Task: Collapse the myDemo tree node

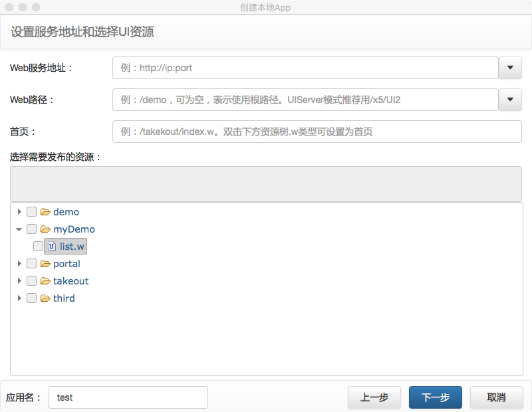Action: point(19,229)
